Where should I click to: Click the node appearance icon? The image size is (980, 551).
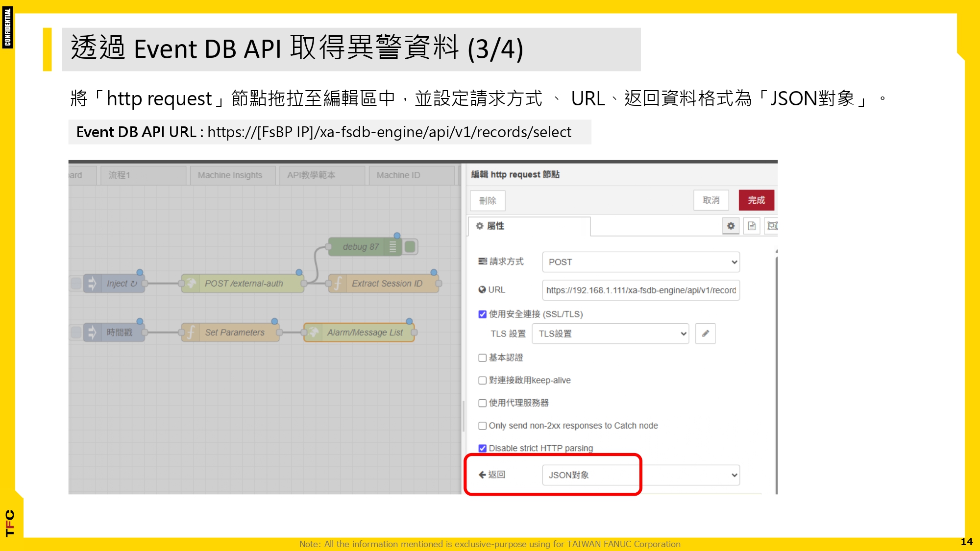[772, 226]
